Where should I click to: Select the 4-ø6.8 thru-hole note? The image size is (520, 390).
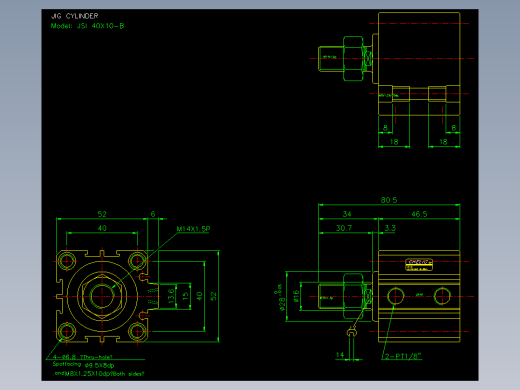coord(83,357)
